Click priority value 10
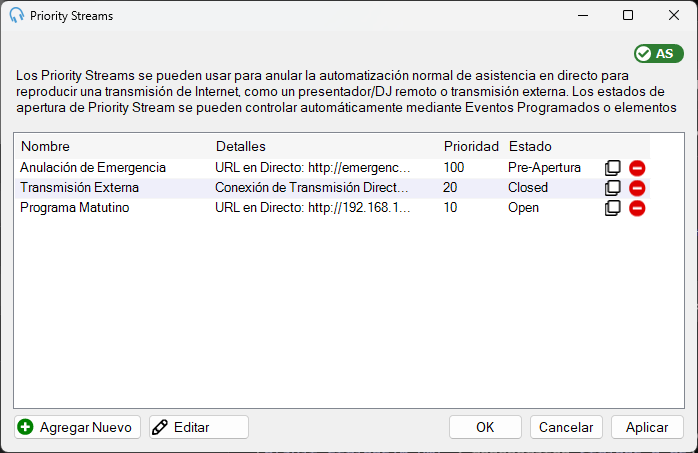Viewport: 698px width, 453px height. point(450,208)
